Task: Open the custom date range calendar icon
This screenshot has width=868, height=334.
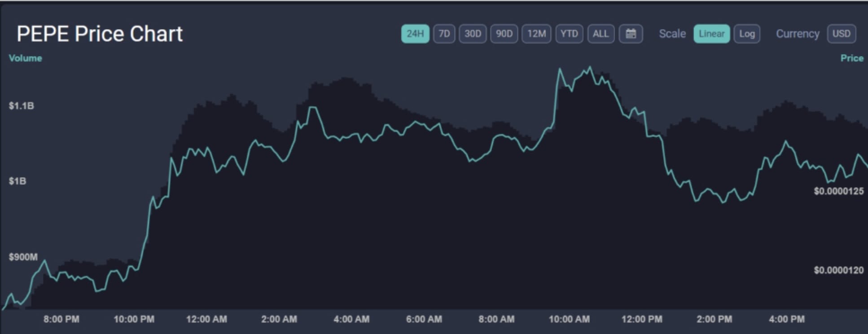Action: pyautogui.click(x=631, y=34)
